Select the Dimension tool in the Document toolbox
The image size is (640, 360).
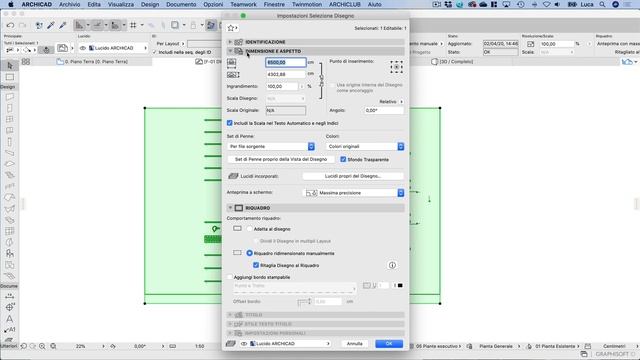[x=9, y=296]
